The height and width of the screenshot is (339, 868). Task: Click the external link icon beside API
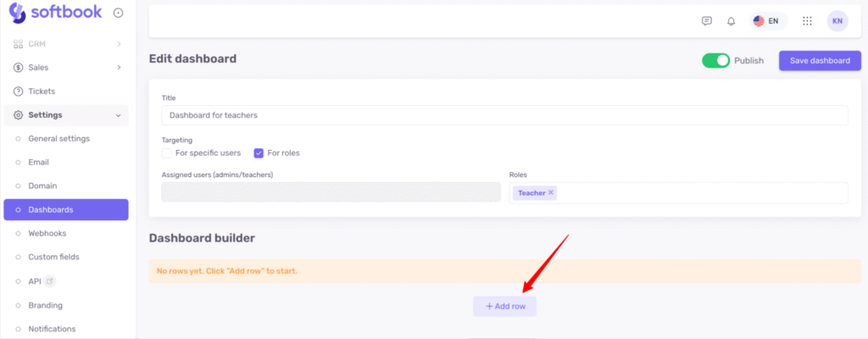[x=50, y=281]
